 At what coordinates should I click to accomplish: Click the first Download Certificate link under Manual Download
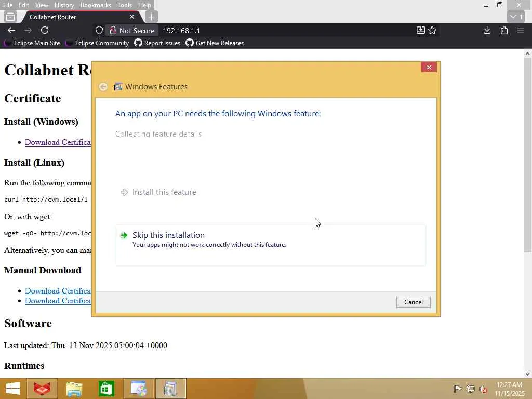point(58,291)
